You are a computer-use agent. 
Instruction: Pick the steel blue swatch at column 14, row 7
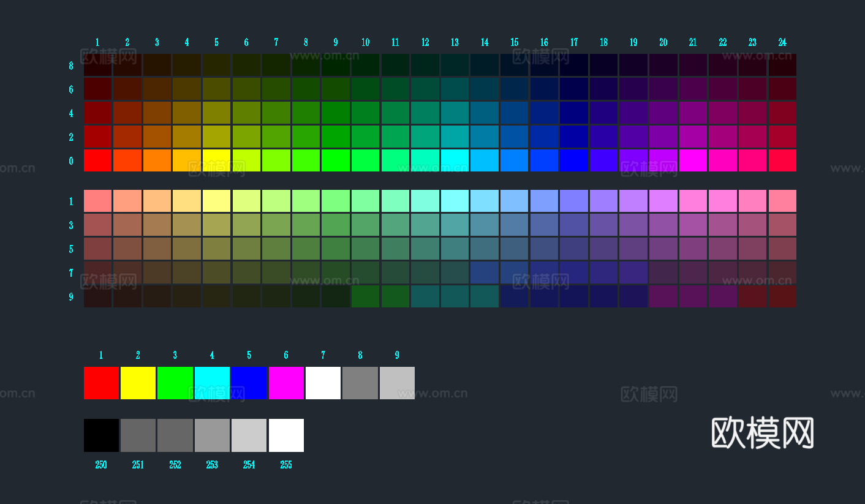pyautogui.click(x=485, y=273)
